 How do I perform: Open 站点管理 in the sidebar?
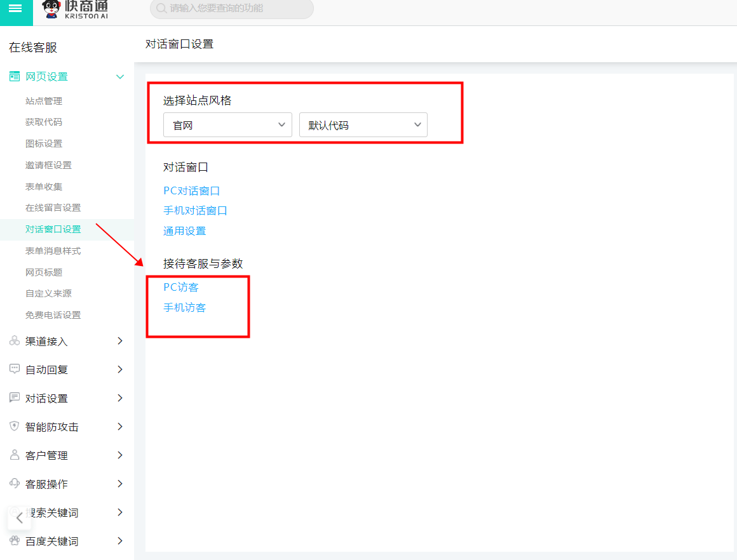click(44, 101)
